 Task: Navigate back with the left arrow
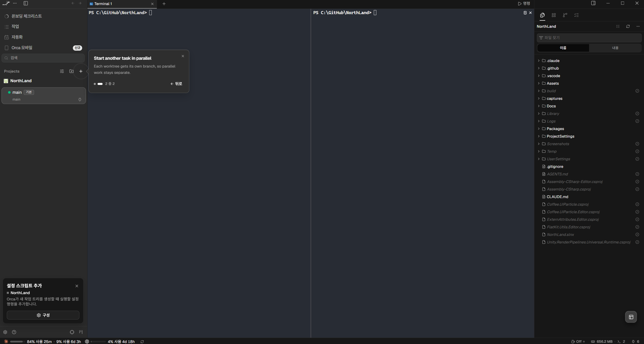click(x=73, y=3)
